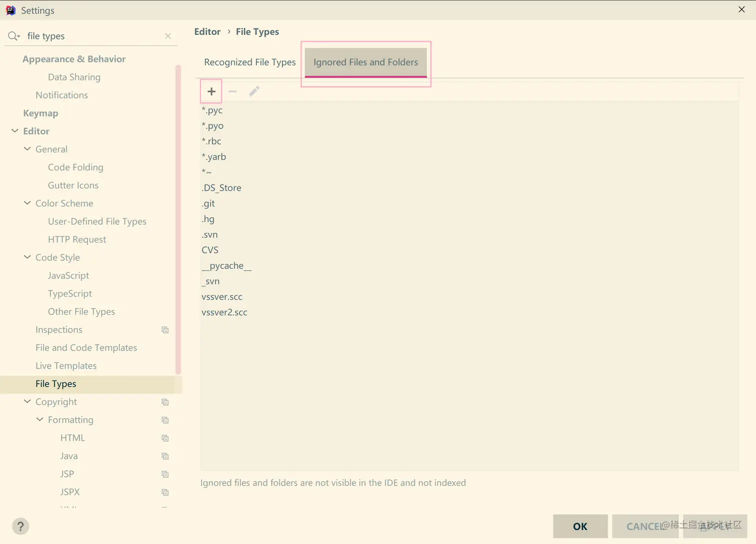Select HTTP Request item
The image size is (756, 544).
point(77,239)
